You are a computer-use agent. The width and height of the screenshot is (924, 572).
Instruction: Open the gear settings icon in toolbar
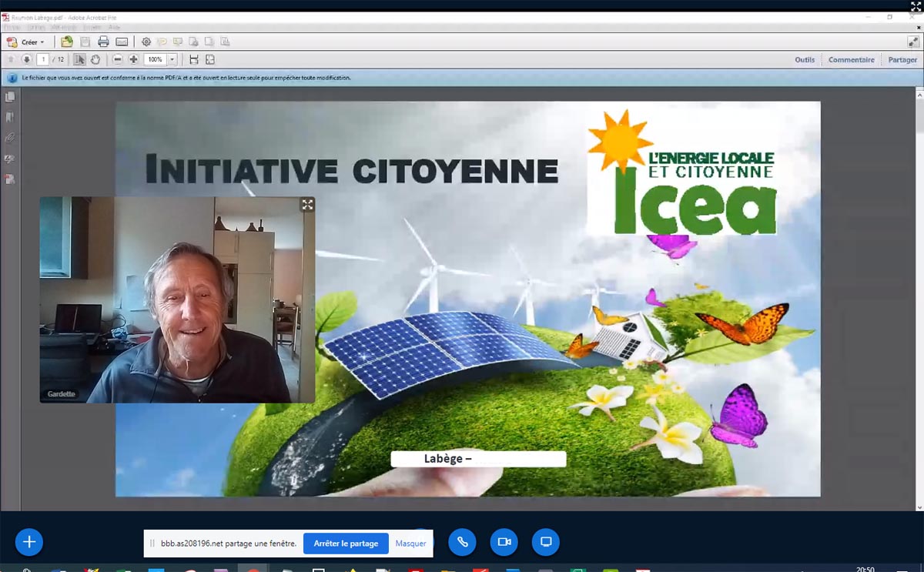click(146, 42)
